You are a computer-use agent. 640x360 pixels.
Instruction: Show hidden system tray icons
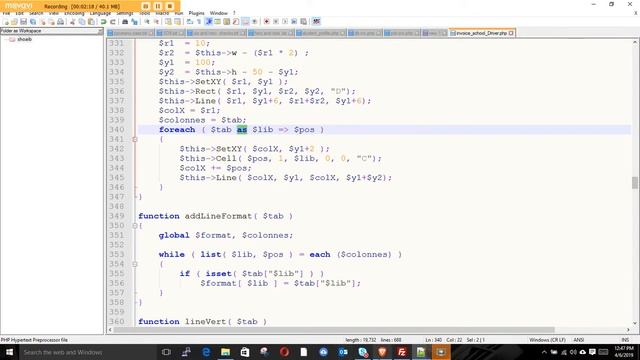[x=544, y=352]
